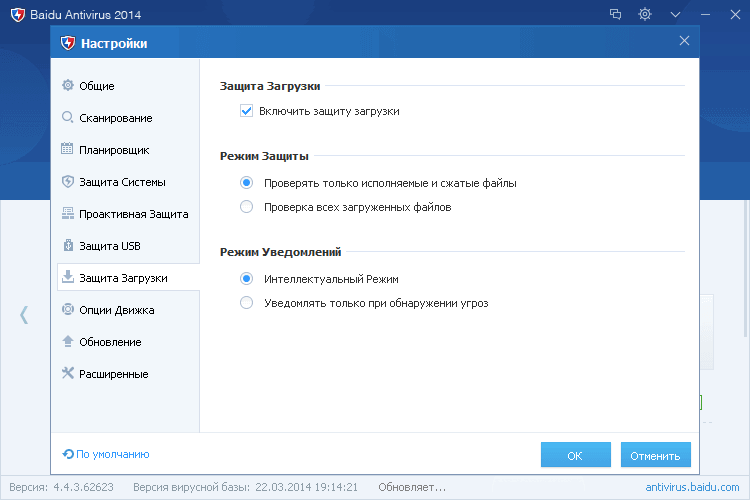
Task: Click the shield icon beside Защита Системы
Action: [68, 181]
